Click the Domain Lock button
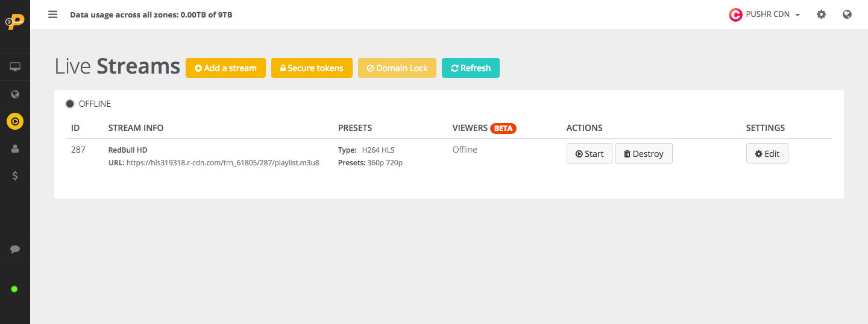868x324 pixels. click(x=397, y=68)
